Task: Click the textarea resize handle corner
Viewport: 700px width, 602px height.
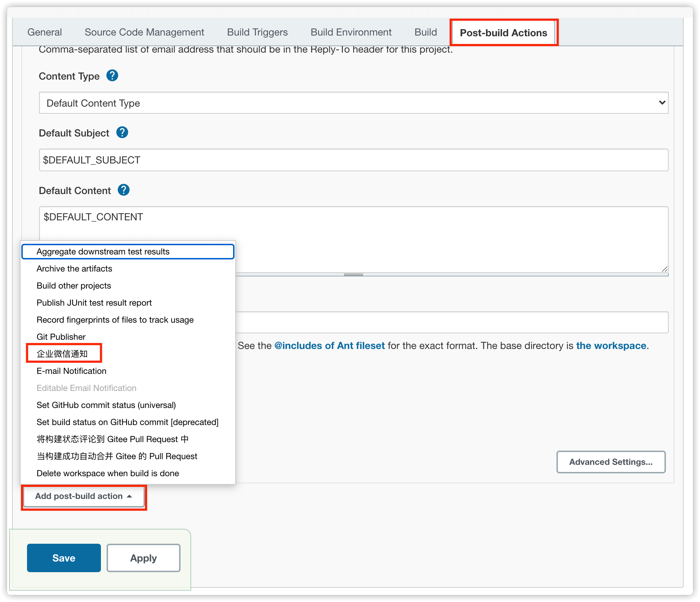Action: [x=664, y=269]
